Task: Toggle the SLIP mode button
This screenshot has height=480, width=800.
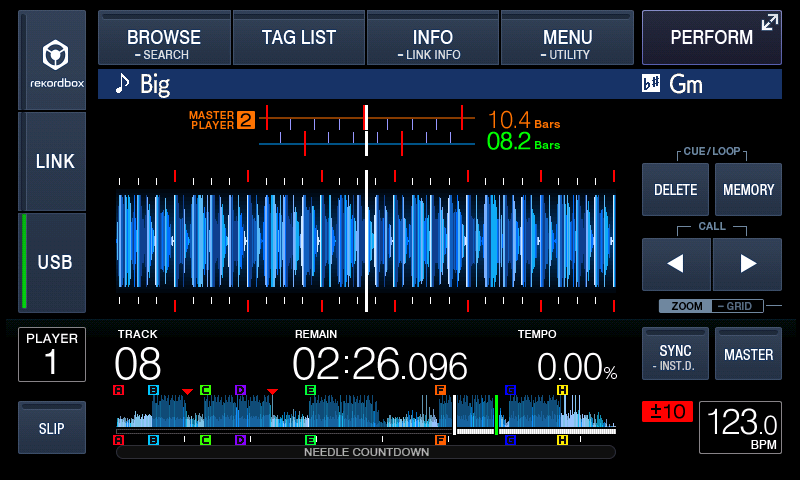Action: (52, 428)
